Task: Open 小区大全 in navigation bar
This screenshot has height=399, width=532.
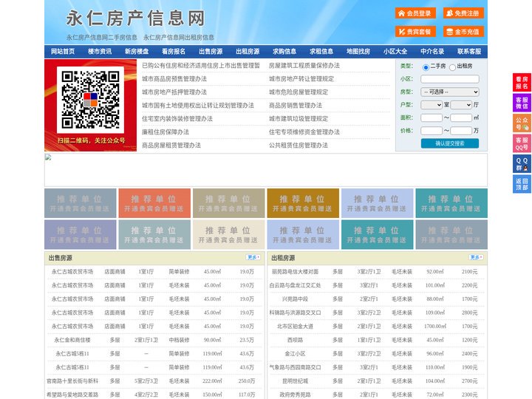Action: click(x=395, y=52)
